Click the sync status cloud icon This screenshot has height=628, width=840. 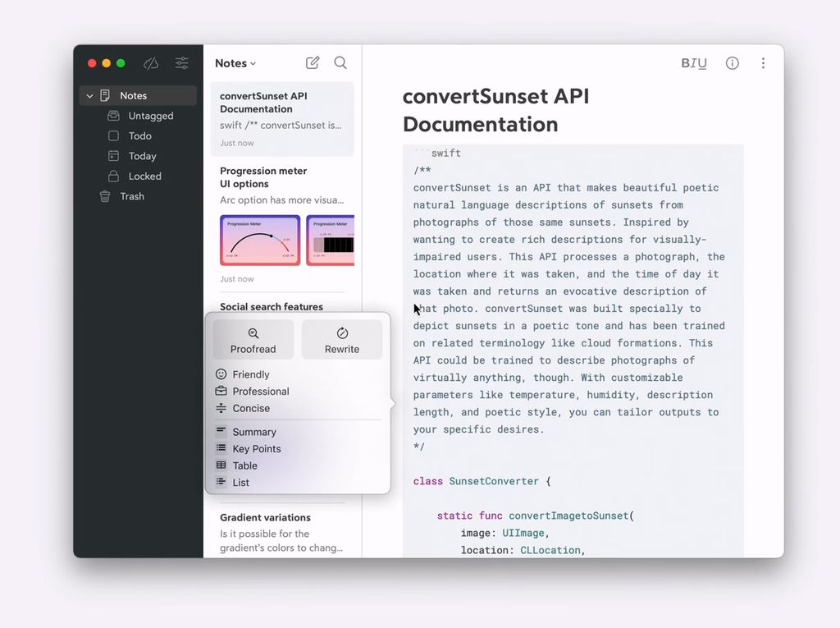click(x=151, y=63)
